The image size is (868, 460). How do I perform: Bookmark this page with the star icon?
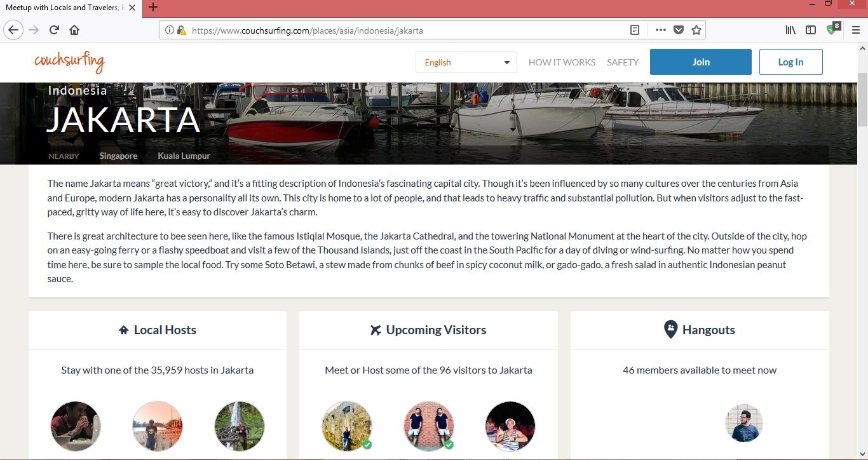[696, 30]
